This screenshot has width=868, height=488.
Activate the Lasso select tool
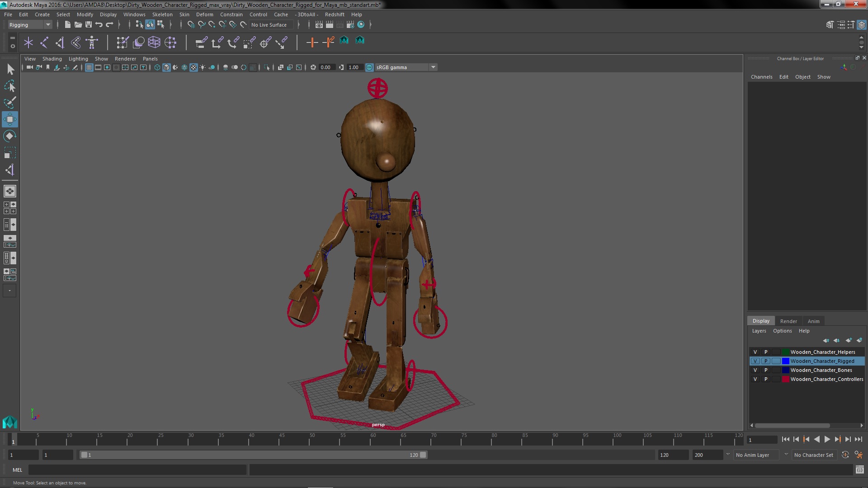9,86
